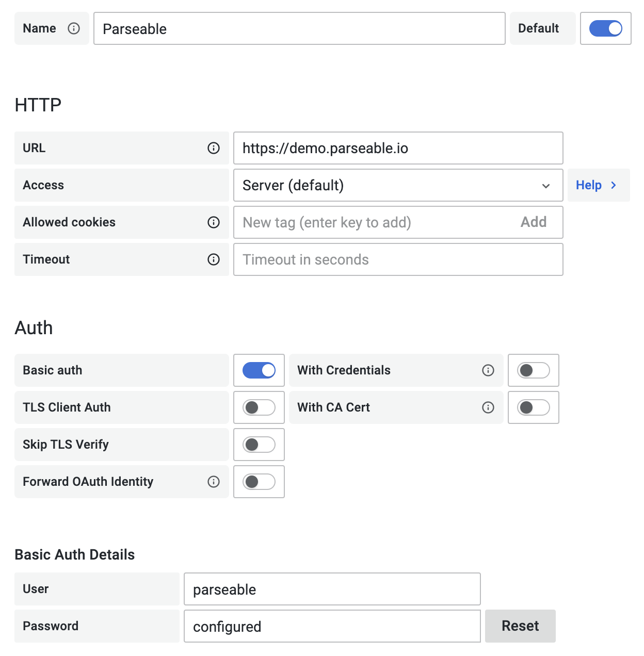
Task: Click the User input field
Action: pos(332,589)
